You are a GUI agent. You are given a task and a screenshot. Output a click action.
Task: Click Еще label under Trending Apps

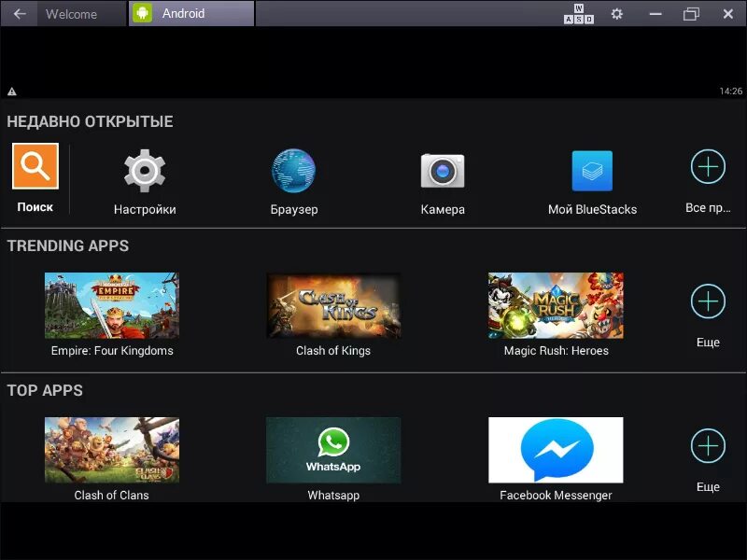click(x=708, y=342)
